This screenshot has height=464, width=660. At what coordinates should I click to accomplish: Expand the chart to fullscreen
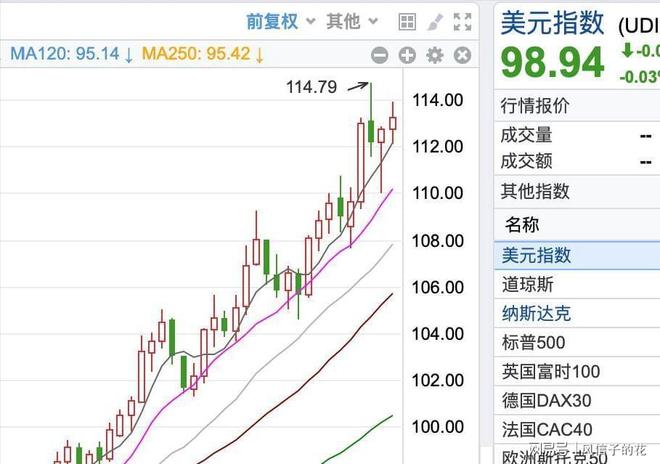[462, 21]
